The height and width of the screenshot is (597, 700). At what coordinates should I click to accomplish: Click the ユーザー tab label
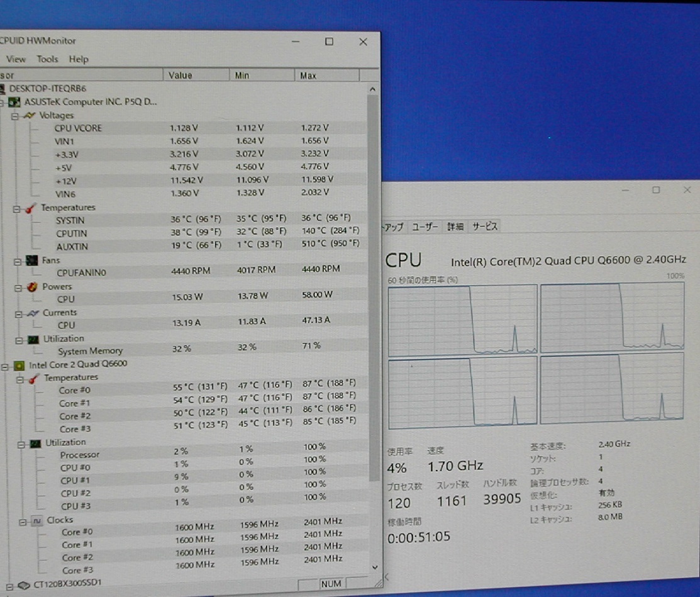click(425, 227)
